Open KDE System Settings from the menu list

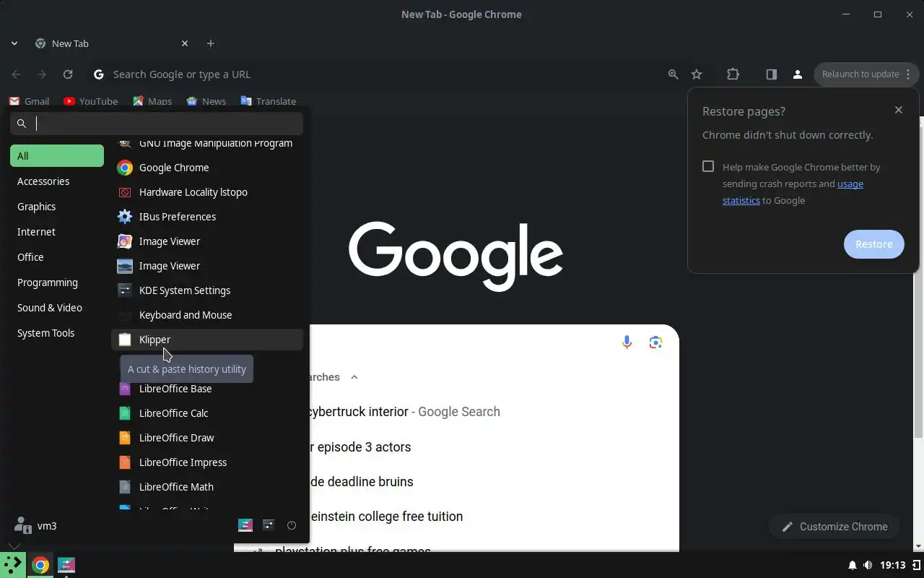coord(207,290)
